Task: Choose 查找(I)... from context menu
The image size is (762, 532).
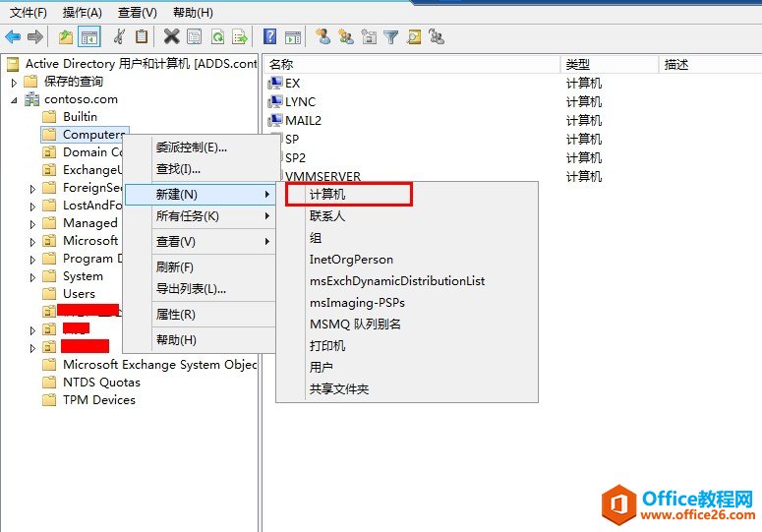Action: pyautogui.click(x=202, y=168)
